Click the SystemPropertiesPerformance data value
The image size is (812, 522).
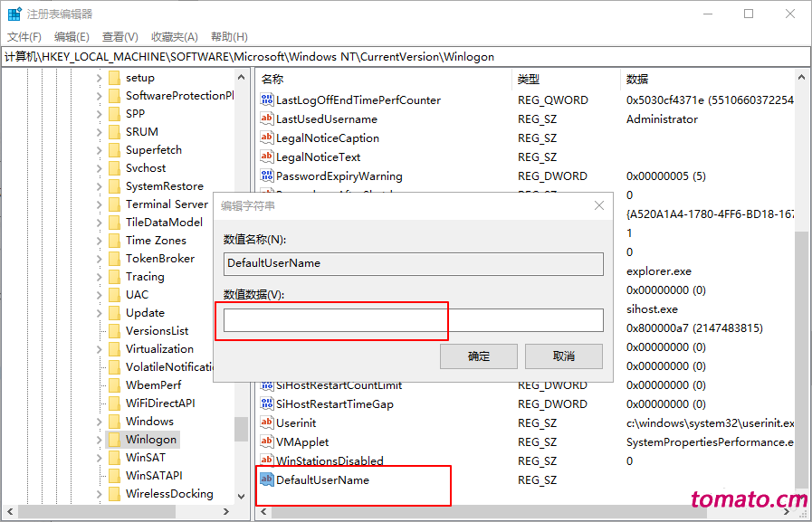[x=710, y=442]
